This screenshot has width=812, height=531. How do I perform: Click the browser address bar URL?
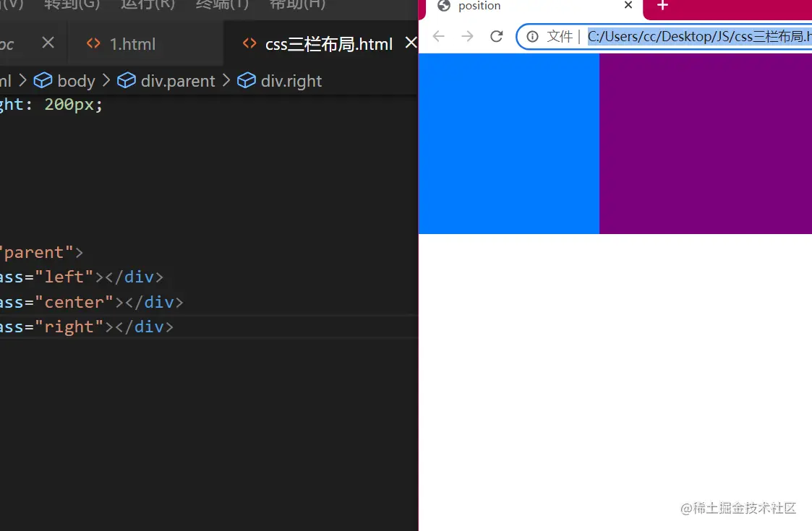click(699, 36)
